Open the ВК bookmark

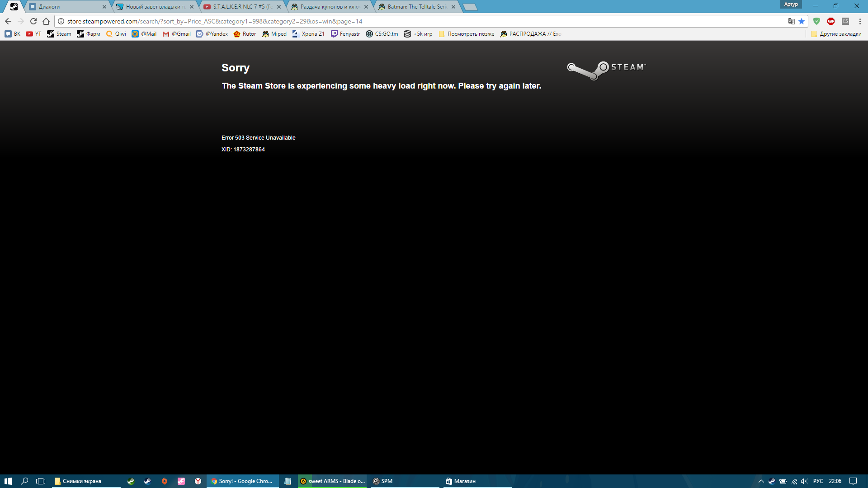pos(13,34)
